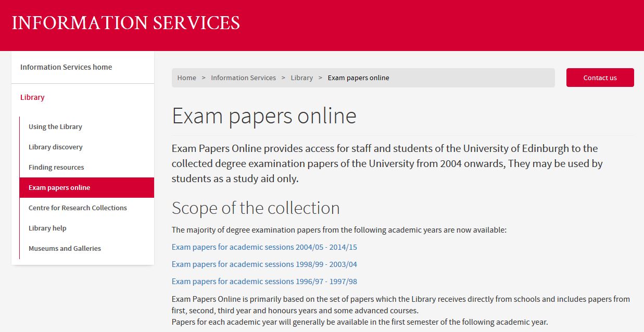Viewport: 644px width, 332px height.
Task: Click the Information Services breadcrumb link
Action: [243, 78]
